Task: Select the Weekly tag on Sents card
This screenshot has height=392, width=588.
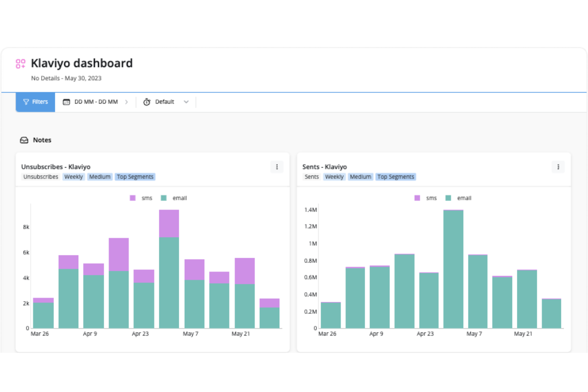Action: click(334, 176)
